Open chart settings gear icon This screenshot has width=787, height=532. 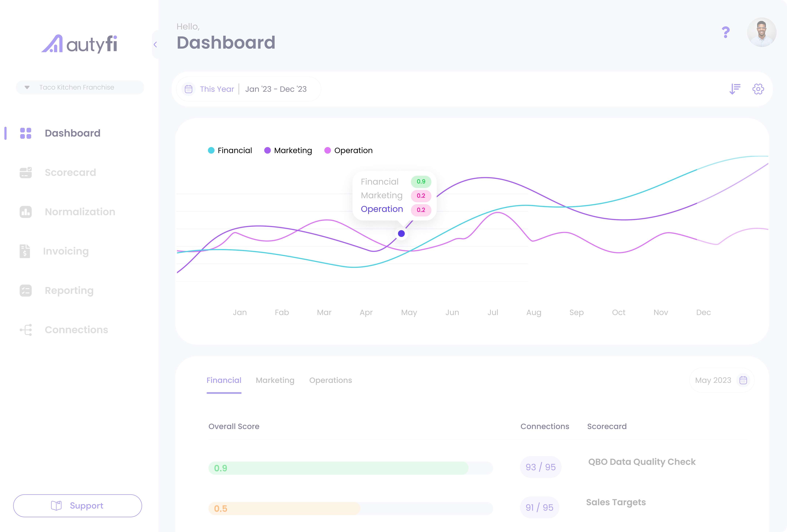(758, 89)
